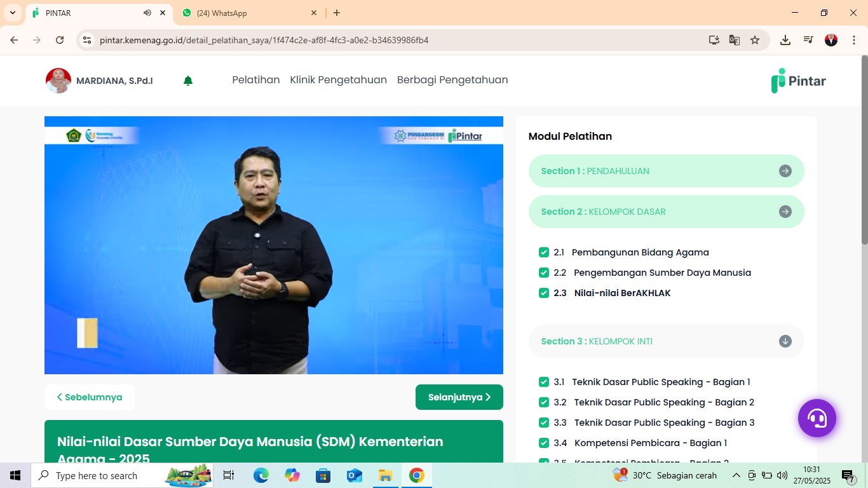The image size is (868, 488).
Task: Open the Pintar logo homepage
Action: click(798, 81)
